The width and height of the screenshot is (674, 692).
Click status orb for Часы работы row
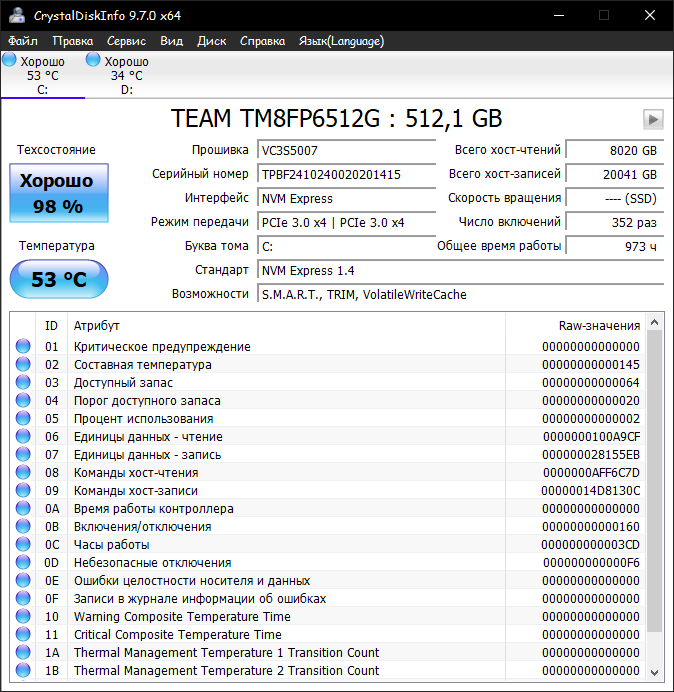point(23,544)
